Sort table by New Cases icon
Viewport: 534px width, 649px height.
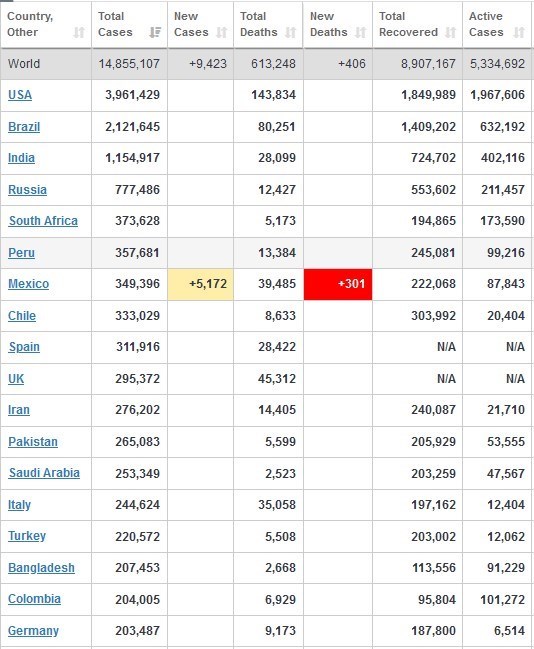pyautogui.click(x=222, y=32)
